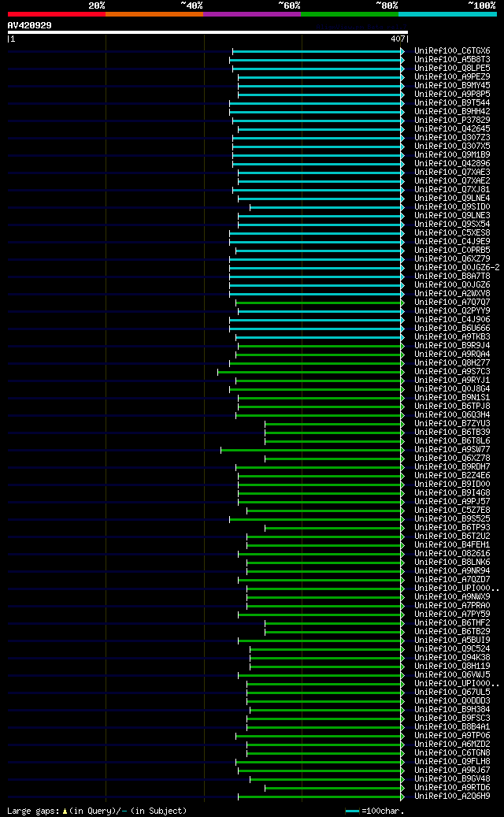Click the UniRef100_A5BUI9 label
504x817 pixels.
point(452,640)
